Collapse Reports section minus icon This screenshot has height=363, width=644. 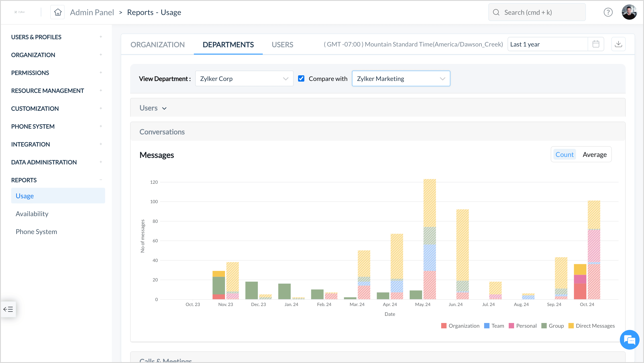[x=101, y=180]
